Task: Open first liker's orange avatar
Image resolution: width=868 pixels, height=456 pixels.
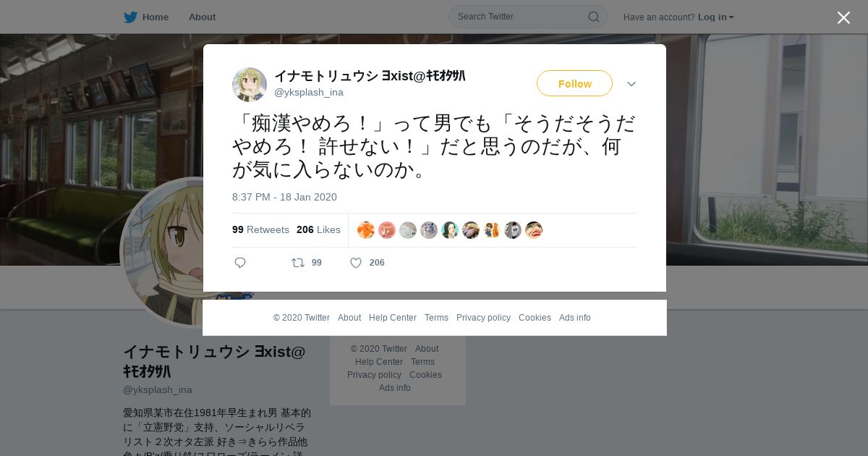Action: [366, 230]
